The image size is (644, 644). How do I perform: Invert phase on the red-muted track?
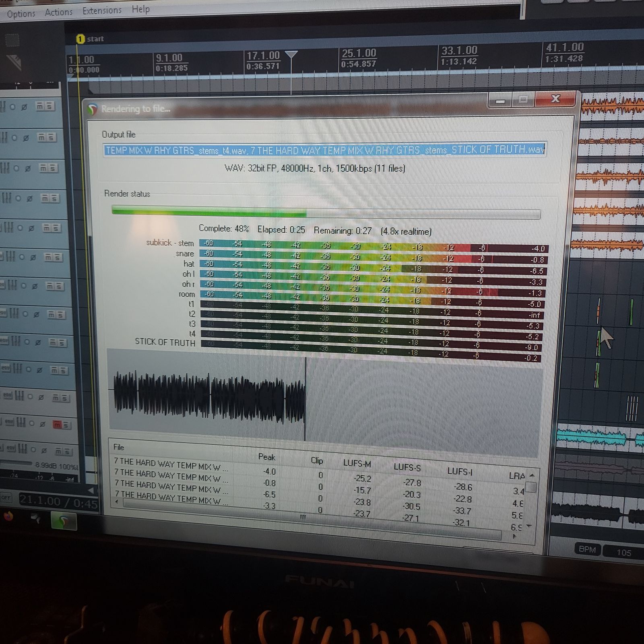click(43, 424)
